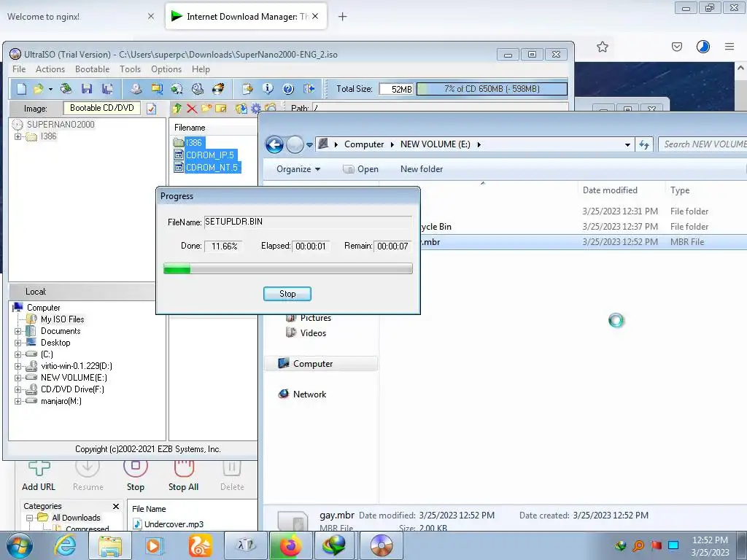Expand CD/DVD Drive(F:) in Local tree

pyautogui.click(x=18, y=389)
